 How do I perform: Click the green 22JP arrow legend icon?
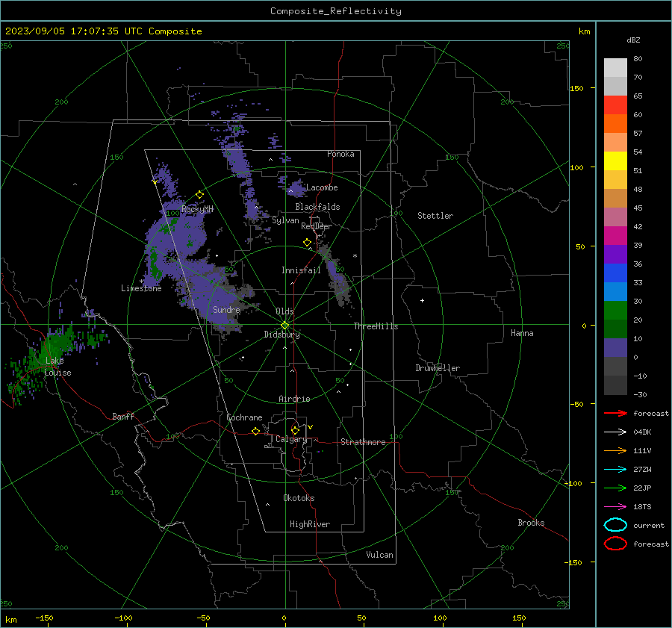[x=615, y=488]
